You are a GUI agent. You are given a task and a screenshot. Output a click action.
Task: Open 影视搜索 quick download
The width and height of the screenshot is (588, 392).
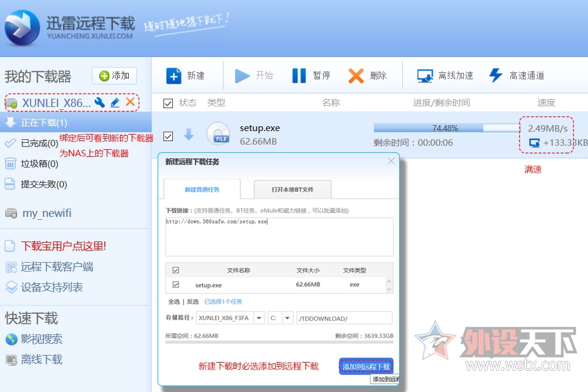click(42, 339)
